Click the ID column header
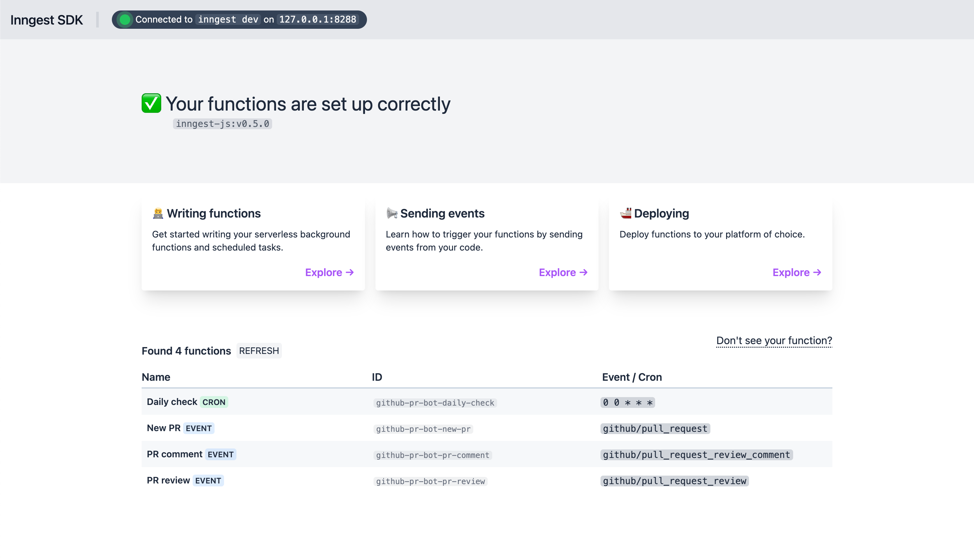Screen dimensions: 974x560 pyautogui.click(x=377, y=377)
